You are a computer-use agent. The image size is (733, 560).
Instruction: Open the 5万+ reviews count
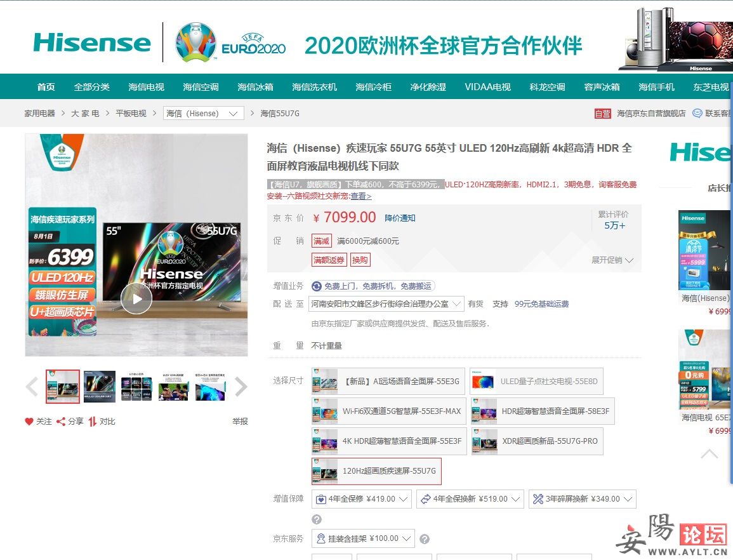614,225
